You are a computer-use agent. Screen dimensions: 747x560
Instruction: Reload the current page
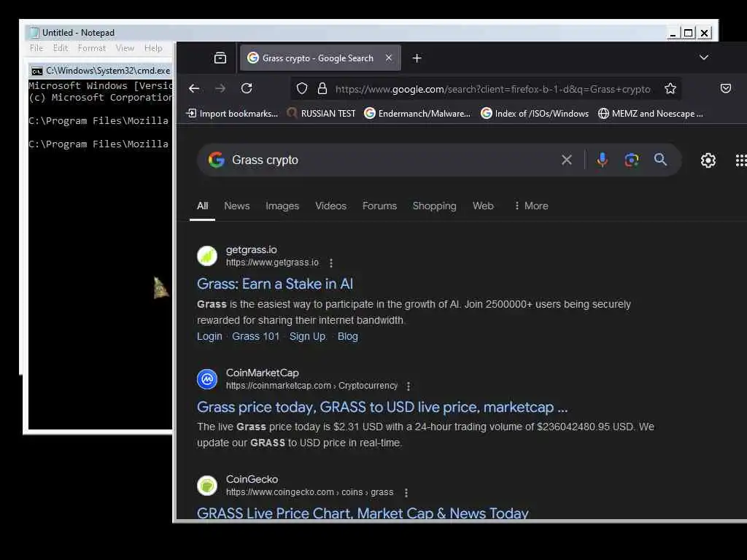click(247, 88)
